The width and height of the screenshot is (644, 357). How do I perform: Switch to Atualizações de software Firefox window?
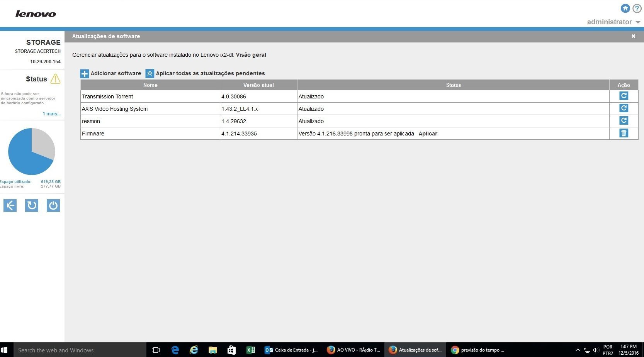[x=415, y=350]
